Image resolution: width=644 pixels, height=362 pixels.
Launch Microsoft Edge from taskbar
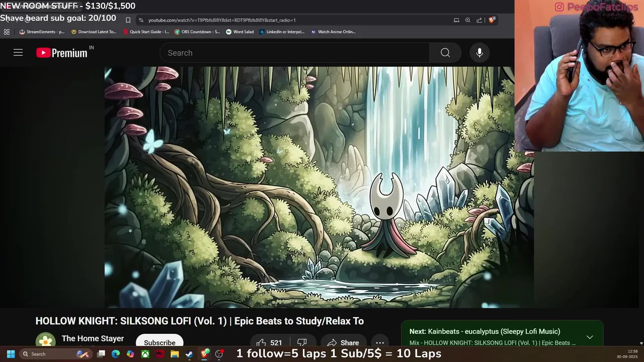116,354
